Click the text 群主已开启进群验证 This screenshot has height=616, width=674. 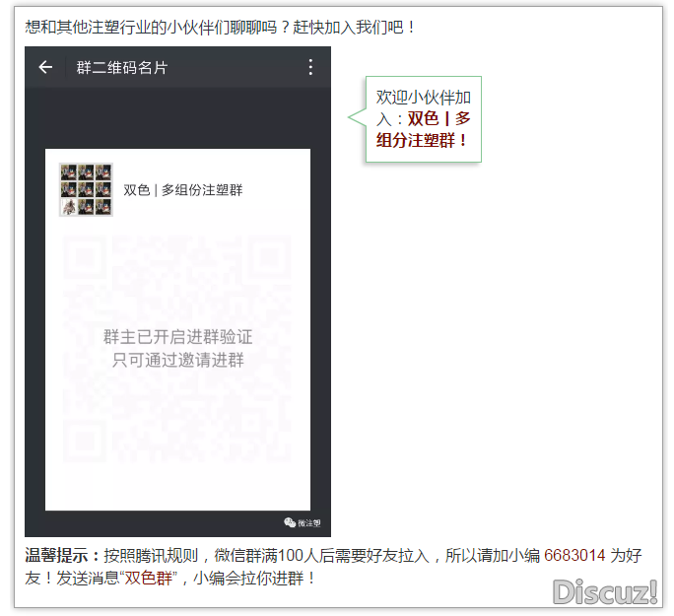click(x=177, y=337)
